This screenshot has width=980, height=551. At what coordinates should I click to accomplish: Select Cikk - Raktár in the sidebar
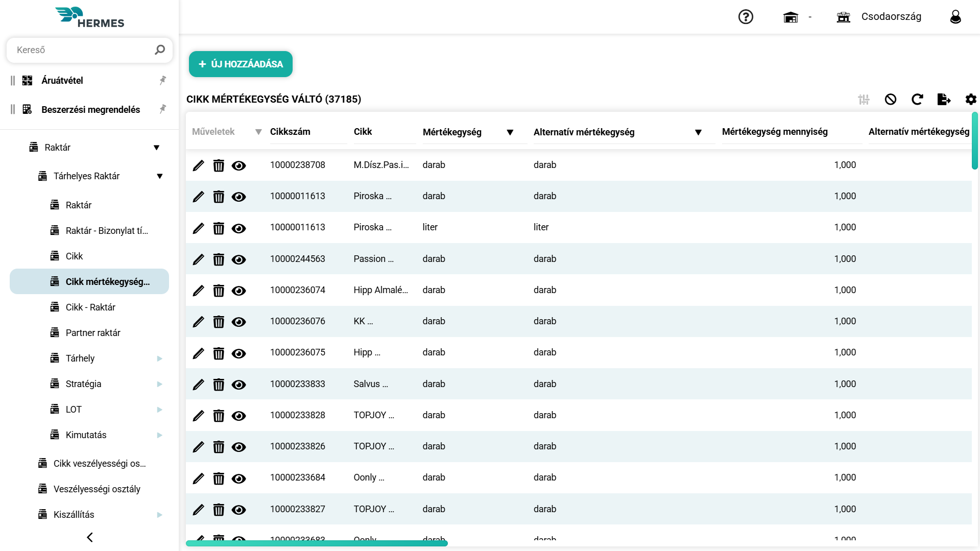tap(90, 307)
